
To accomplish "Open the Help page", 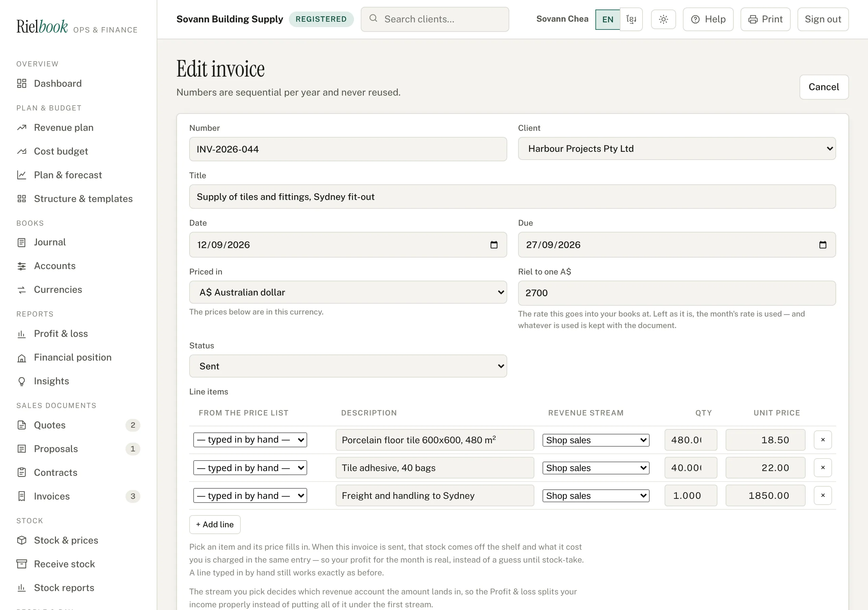I will tap(708, 19).
